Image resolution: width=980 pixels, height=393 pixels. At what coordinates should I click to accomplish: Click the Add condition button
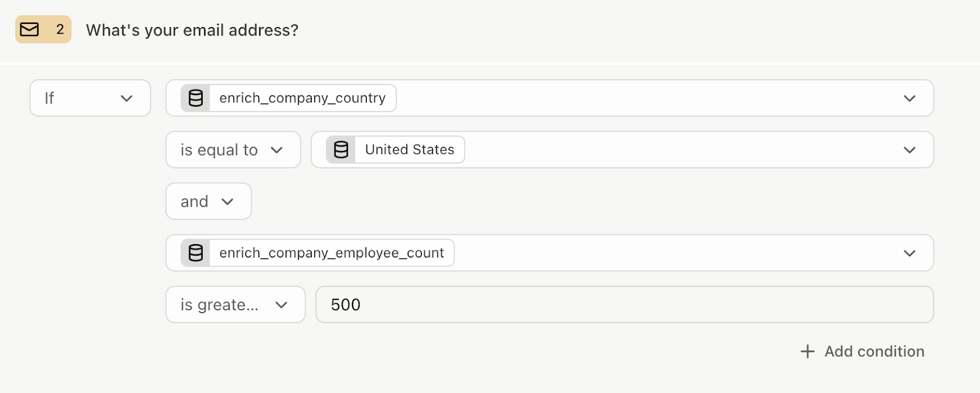[862, 351]
